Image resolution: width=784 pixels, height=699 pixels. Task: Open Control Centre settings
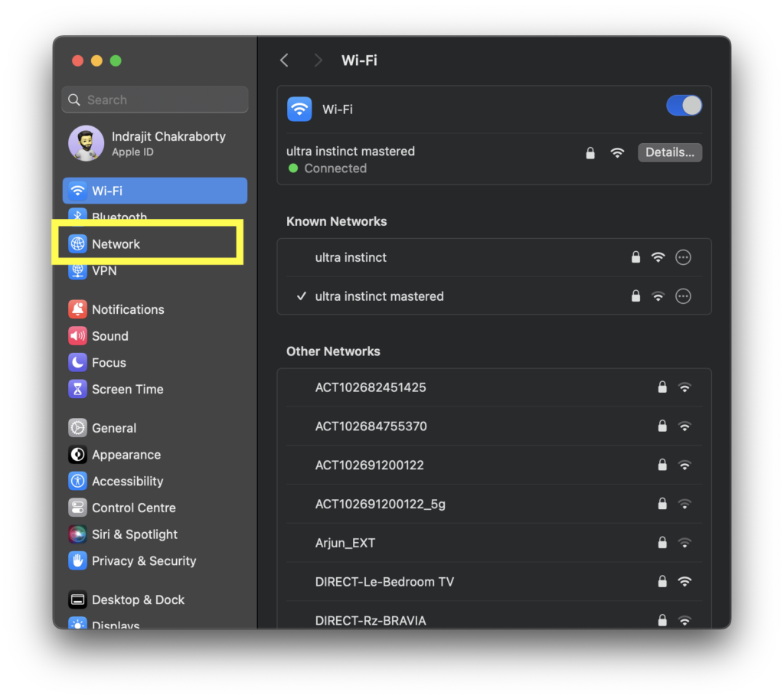[x=133, y=508]
